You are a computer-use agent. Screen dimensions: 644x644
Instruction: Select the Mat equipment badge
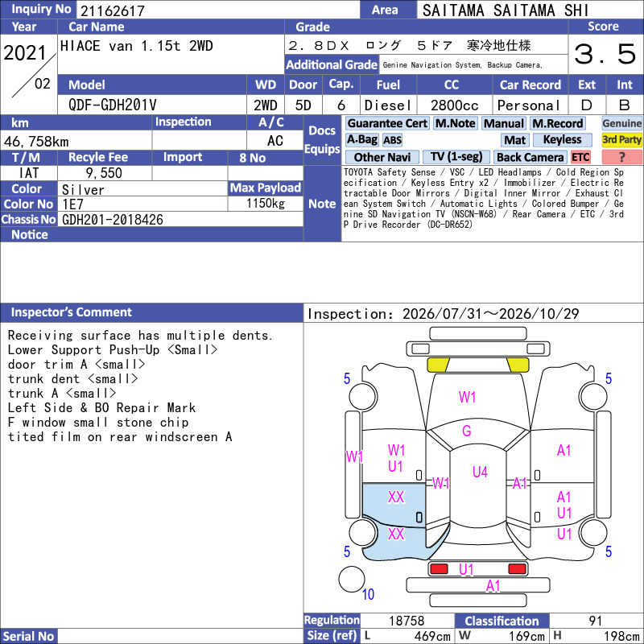(x=515, y=140)
